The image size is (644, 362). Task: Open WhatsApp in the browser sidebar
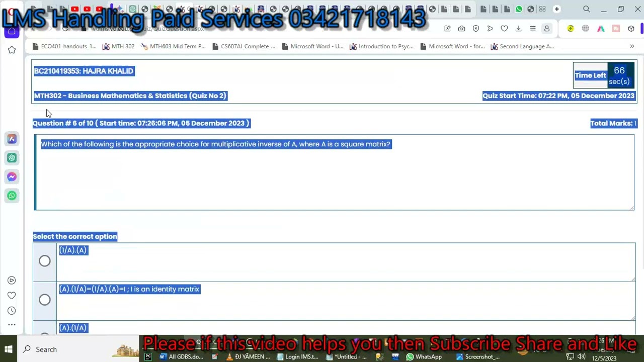click(x=12, y=196)
